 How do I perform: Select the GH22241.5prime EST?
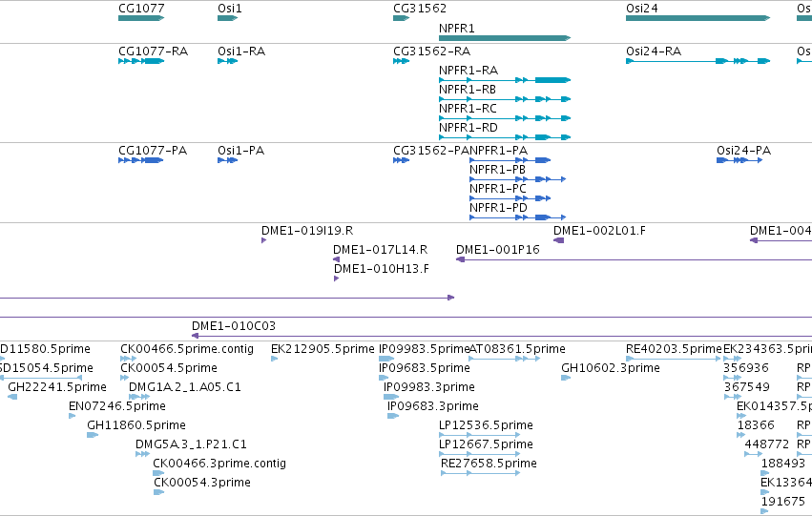click(x=12, y=397)
